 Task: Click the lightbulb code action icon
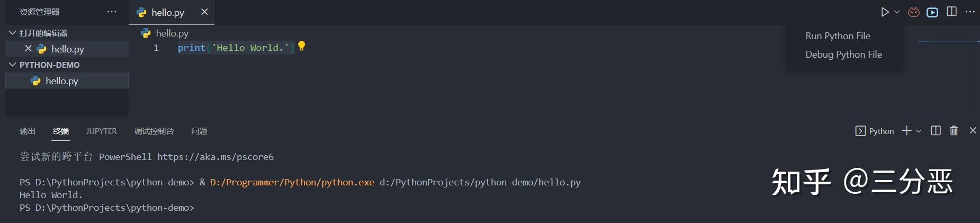[302, 46]
